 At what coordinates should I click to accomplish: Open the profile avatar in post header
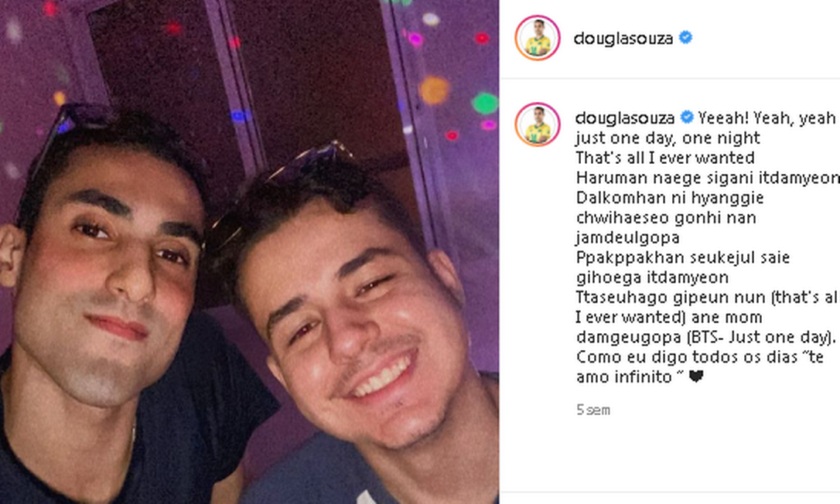[538, 38]
